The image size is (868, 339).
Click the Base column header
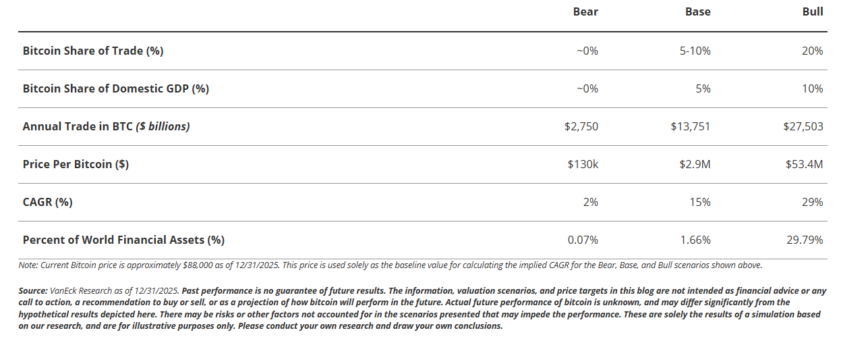coord(698,11)
